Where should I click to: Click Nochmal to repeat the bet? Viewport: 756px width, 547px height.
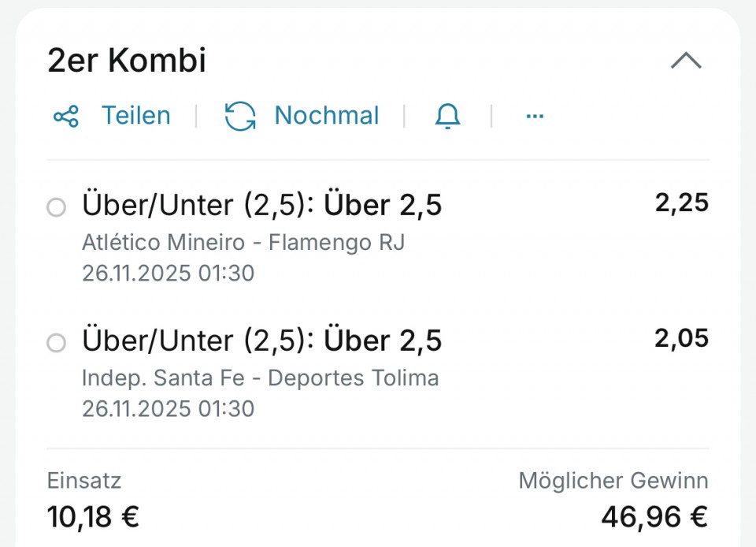coord(326,116)
